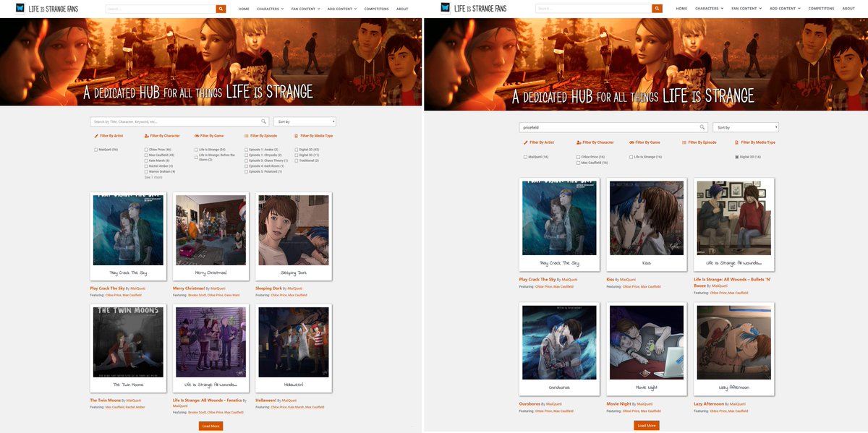868x433 pixels.
Task: Click Filter By Character person icon, right page
Action: click(x=579, y=142)
